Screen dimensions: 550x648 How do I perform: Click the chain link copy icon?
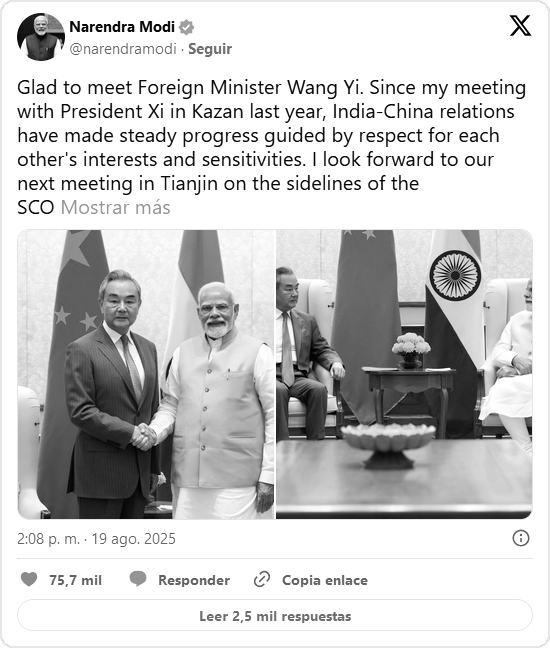pyautogui.click(x=262, y=579)
